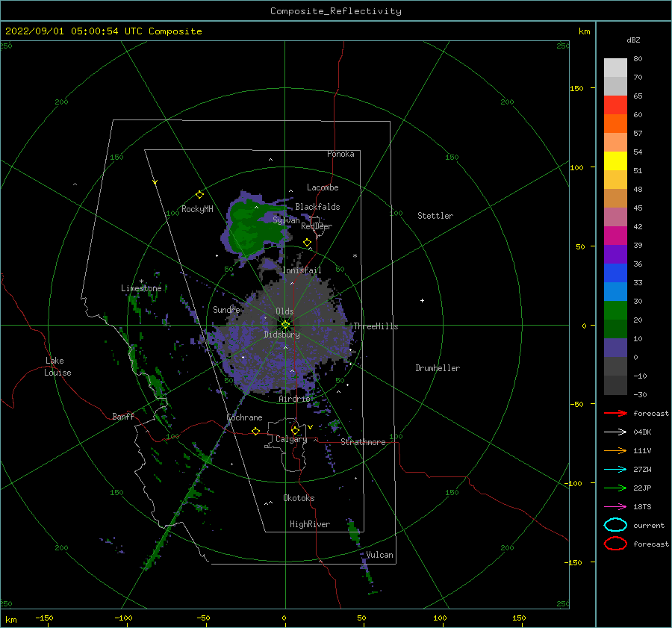Click the yellow diamond marker beside RockyMH
672x628 pixels.
coord(199,195)
